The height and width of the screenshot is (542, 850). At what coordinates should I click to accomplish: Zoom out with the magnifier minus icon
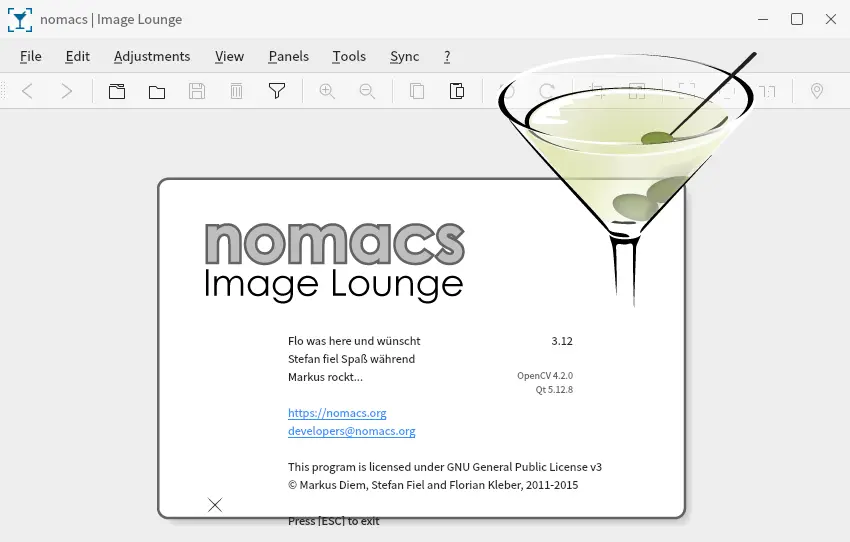(x=367, y=91)
